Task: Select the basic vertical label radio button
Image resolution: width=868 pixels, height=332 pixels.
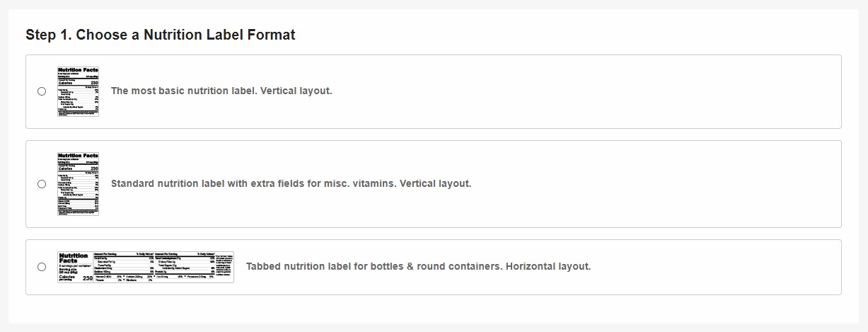Action: [x=42, y=91]
